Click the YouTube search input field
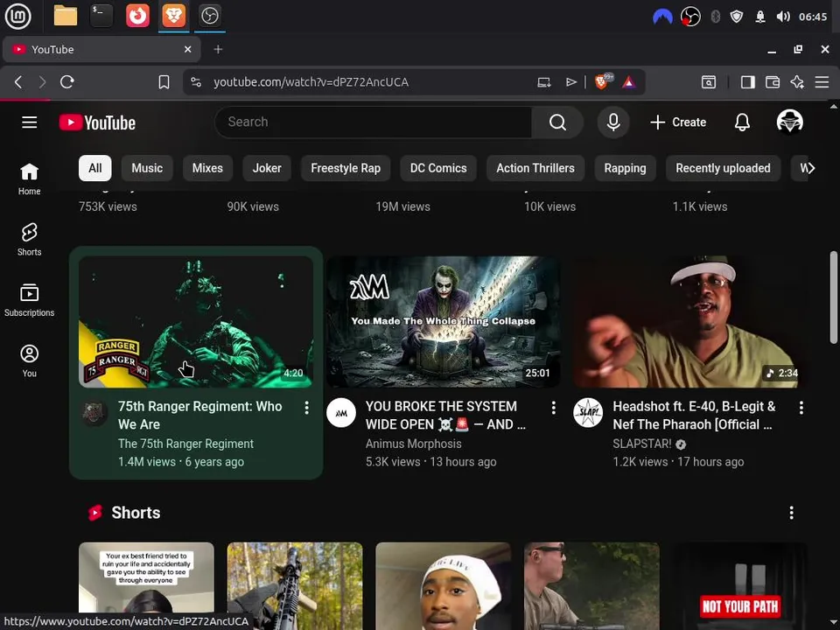The width and height of the screenshot is (840, 630). point(374,122)
